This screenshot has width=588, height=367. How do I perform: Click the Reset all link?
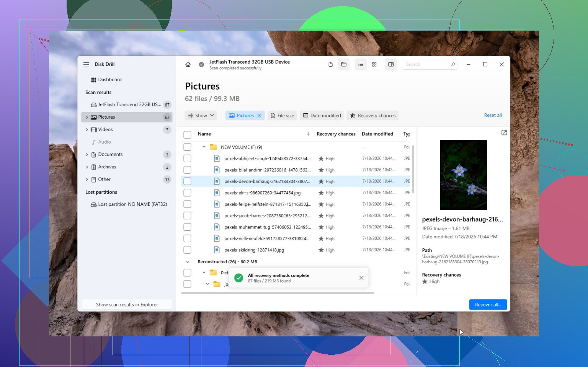tap(493, 115)
